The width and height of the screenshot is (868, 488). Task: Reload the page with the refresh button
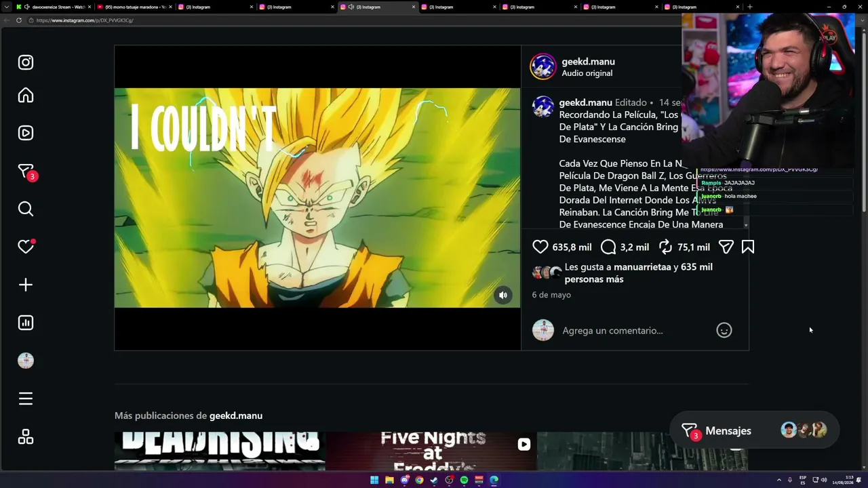[19, 20]
